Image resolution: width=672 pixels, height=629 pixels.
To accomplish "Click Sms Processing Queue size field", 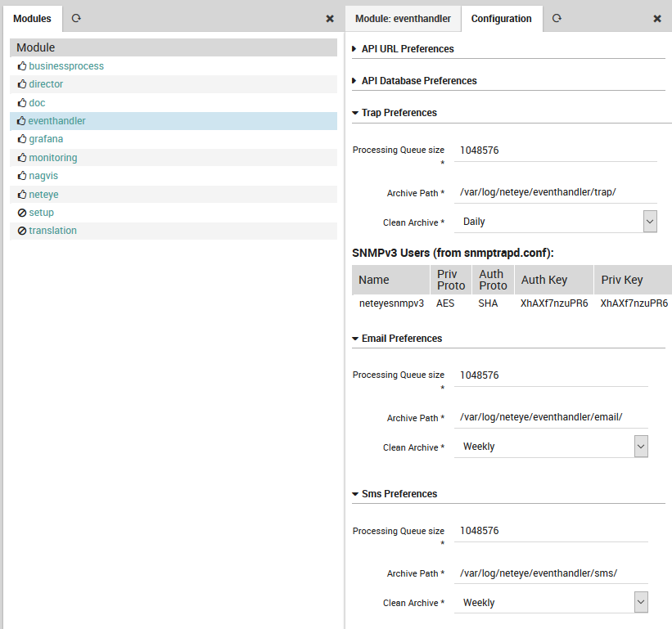I will pos(551,531).
